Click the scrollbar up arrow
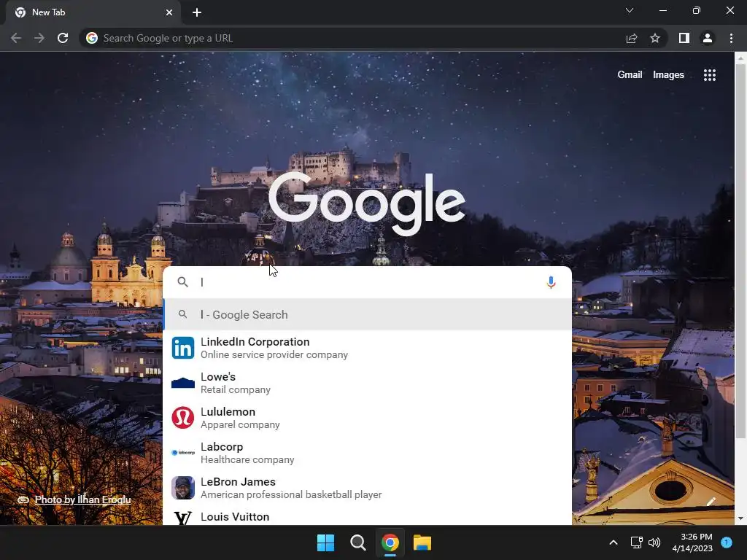This screenshot has width=747, height=560. [x=740, y=58]
